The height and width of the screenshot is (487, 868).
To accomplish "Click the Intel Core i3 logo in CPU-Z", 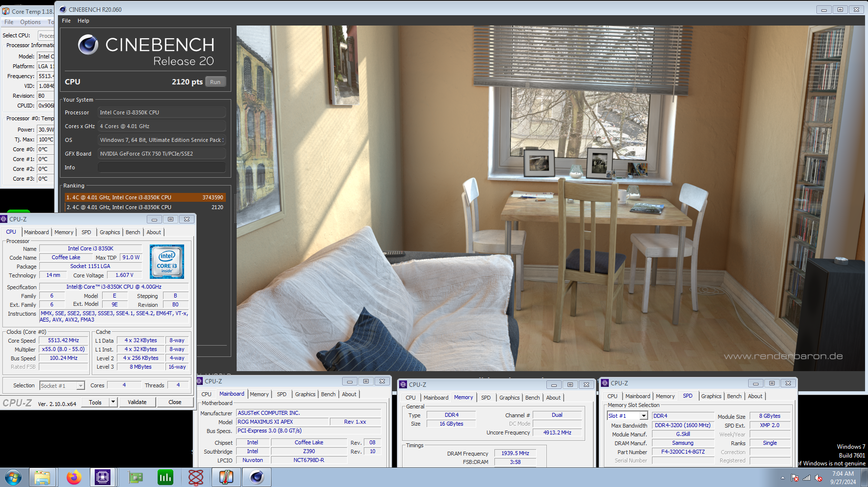I will (x=167, y=262).
